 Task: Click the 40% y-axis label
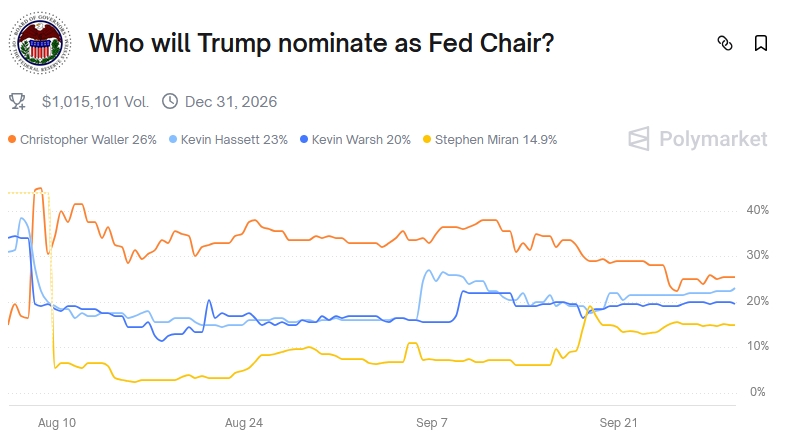coord(757,210)
